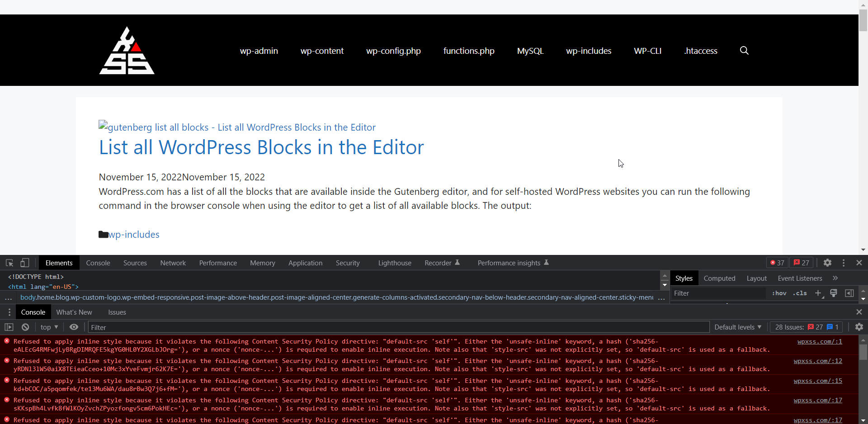Open the drawer kebab menu beside Console
Screen dimensions: 868x424
[x=9, y=312]
